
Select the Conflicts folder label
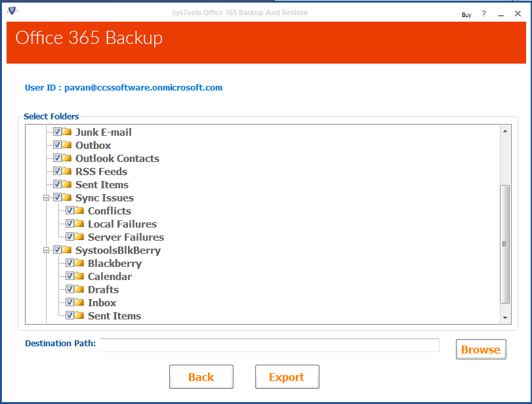click(110, 211)
